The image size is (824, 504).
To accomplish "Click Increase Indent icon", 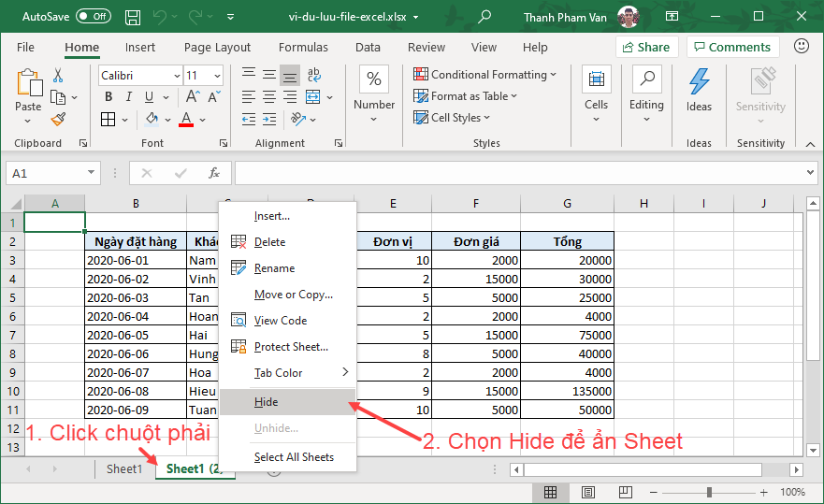I will (x=269, y=120).
